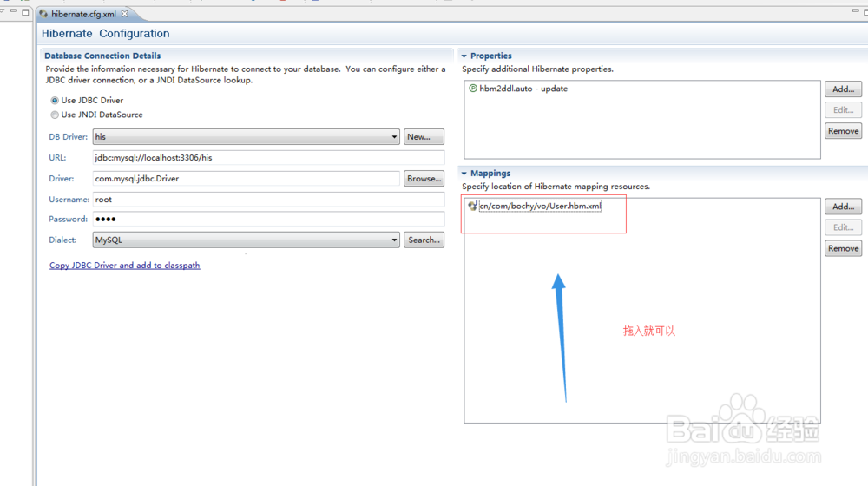Select cn/com/bochy/vo/User.hbm.xml mapping
868x486 pixels.
click(540, 206)
